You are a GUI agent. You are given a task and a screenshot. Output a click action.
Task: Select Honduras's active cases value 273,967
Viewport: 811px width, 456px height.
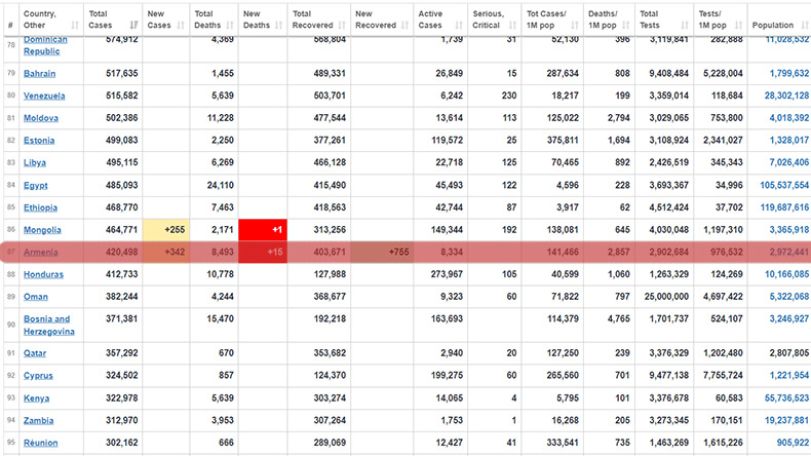tap(447, 274)
